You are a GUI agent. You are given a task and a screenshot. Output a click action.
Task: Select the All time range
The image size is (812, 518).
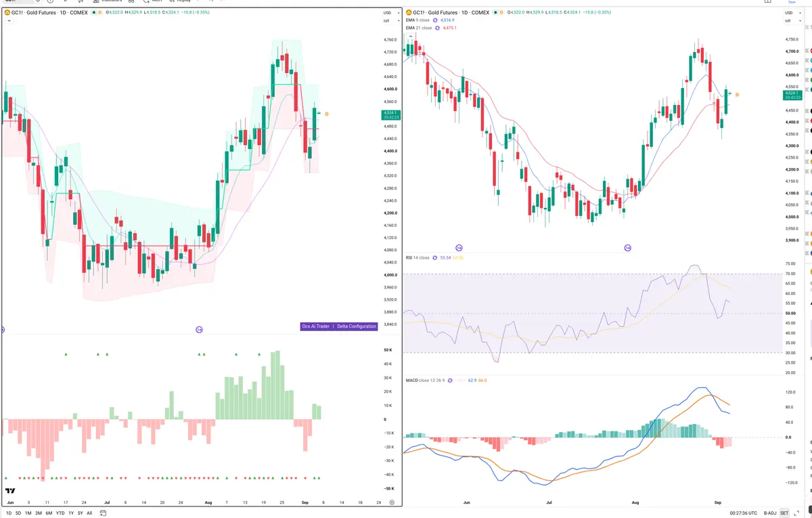pyautogui.click(x=89, y=513)
